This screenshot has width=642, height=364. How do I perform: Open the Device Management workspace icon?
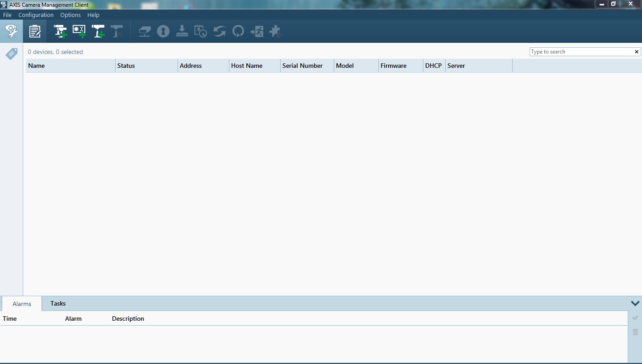click(x=11, y=31)
